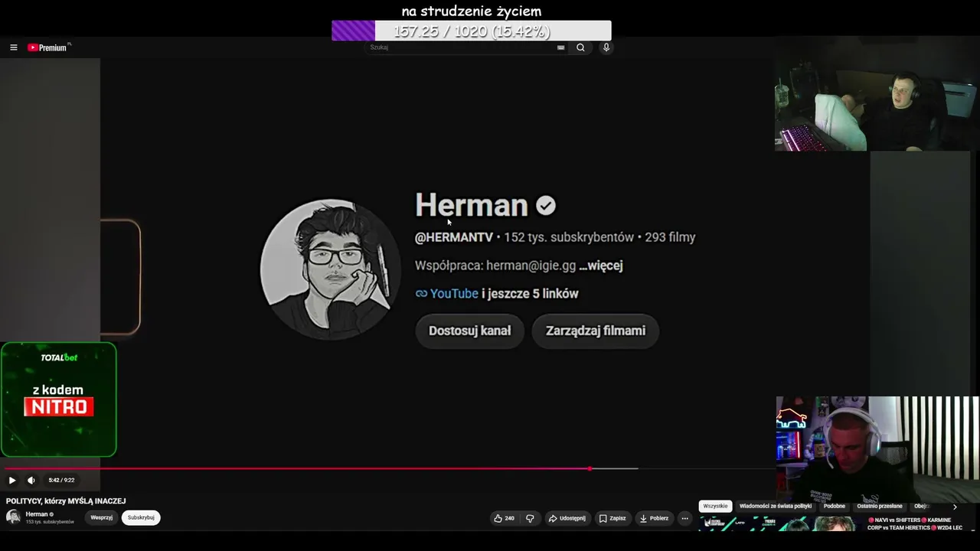Viewport: 980px width, 551px height.
Task: Click the 5:42 / 9:22 time display
Action: [x=61, y=481]
